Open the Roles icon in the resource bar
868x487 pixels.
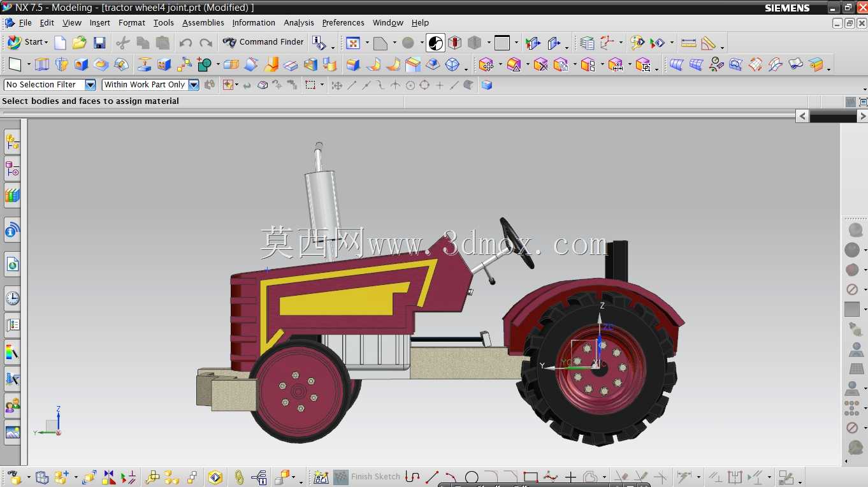pyautogui.click(x=12, y=405)
